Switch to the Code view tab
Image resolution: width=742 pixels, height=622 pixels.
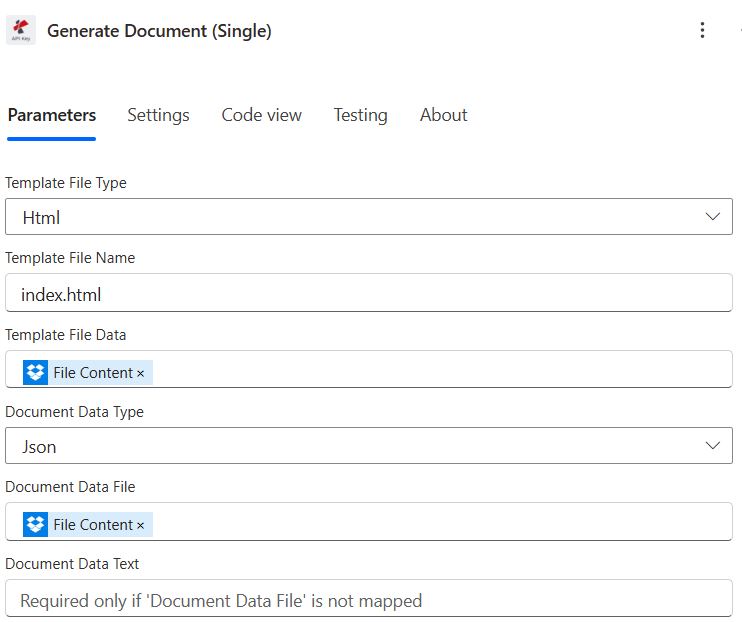(261, 115)
